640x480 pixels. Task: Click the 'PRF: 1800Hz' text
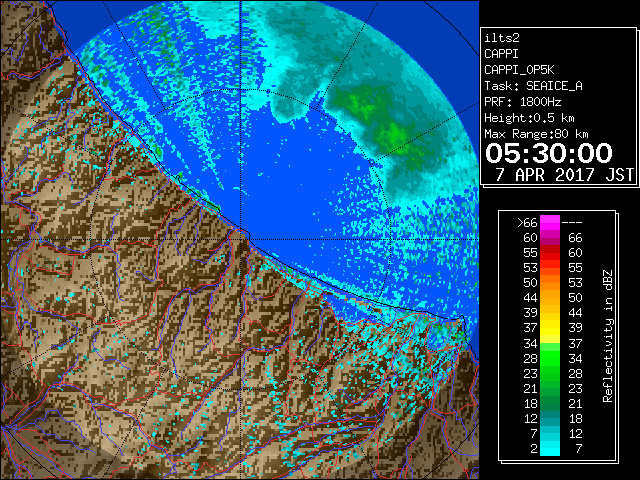point(522,102)
